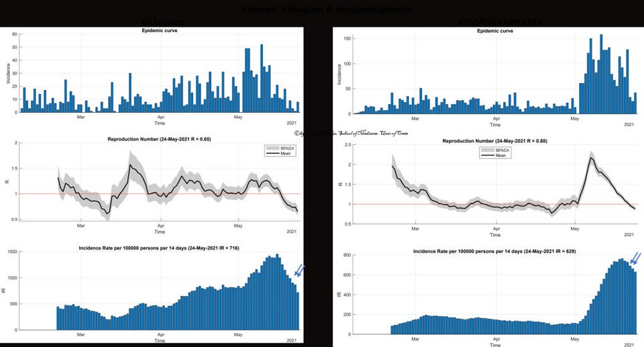Viewport: 644px width, 347px height.
Task: Click the "1.5" y-axis tick on the R = 0.65 chart
Action: click(14, 168)
